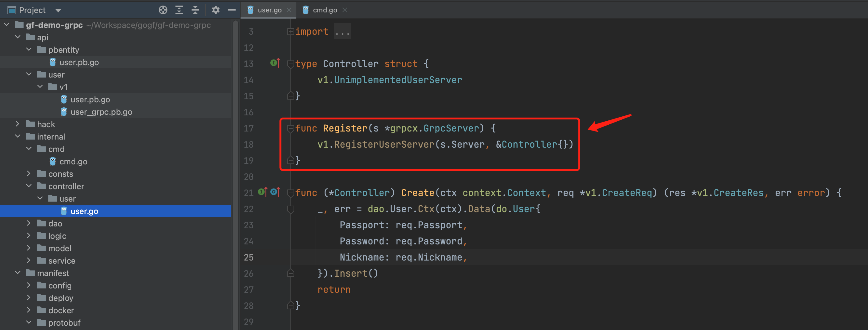Open the Project view dropdown
The image size is (868, 330).
pos(58,11)
